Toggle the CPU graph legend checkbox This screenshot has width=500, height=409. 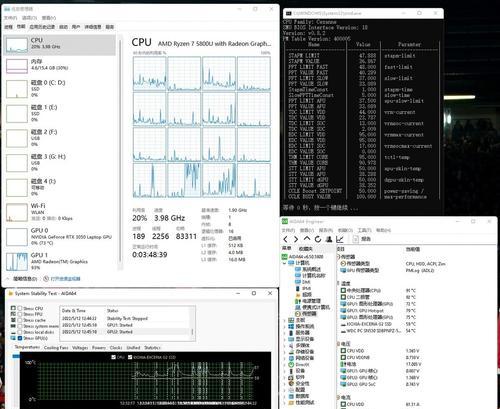pyautogui.click(x=113, y=357)
